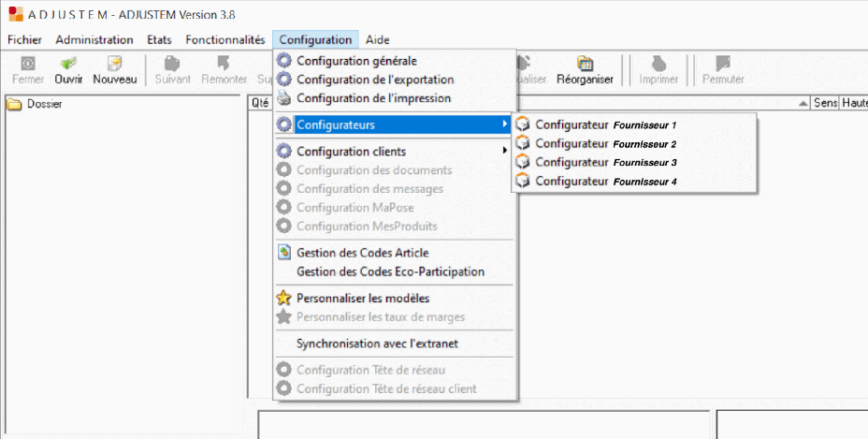Click the Ouvrir toolbar icon

(x=68, y=64)
